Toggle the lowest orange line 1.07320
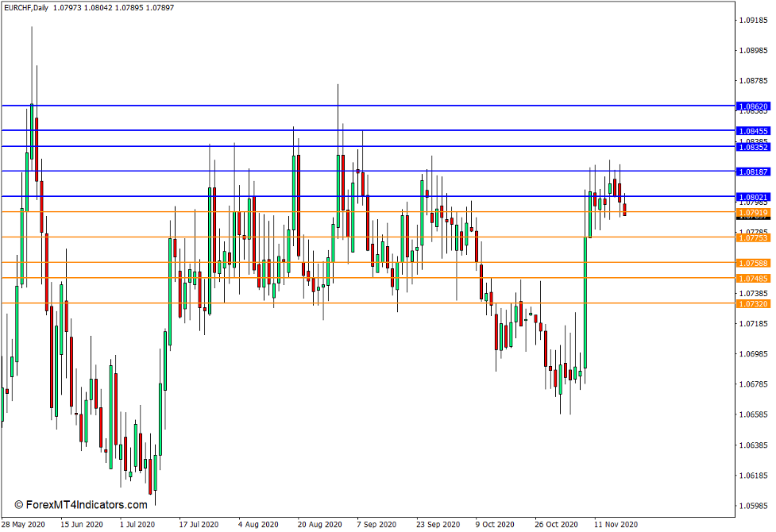Image resolution: width=776 pixels, height=532 pixels. (753, 304)
